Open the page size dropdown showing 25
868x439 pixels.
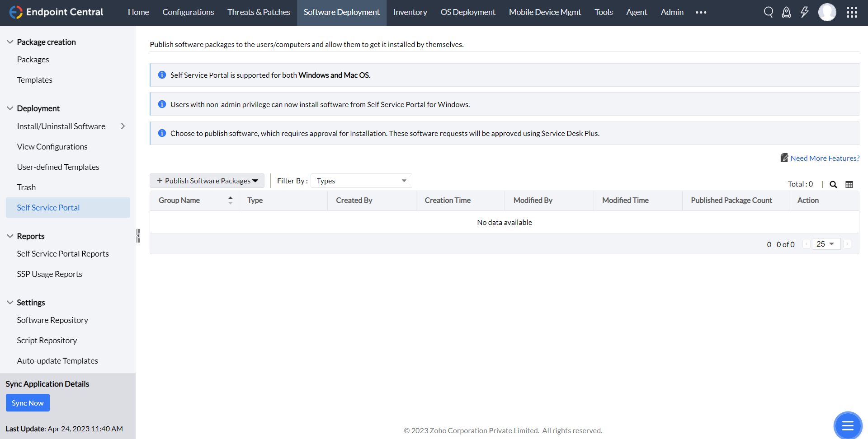[x=826, y=244]
